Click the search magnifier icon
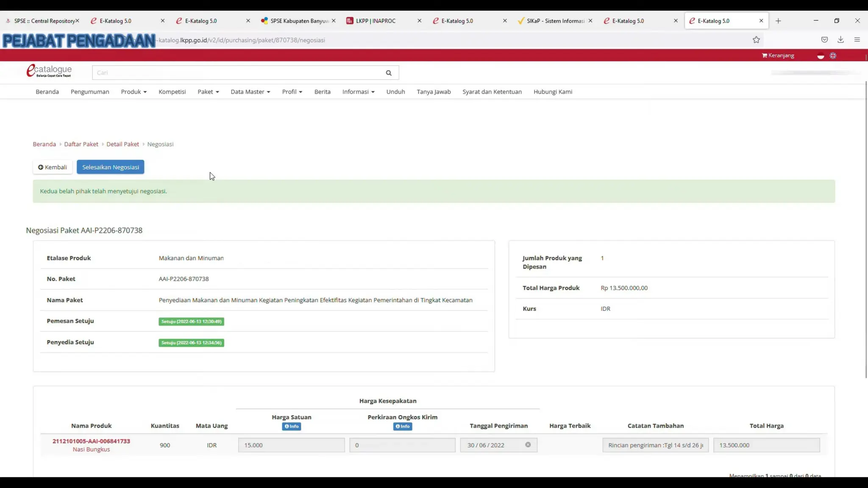This screenshot has width=868, height=488. point(388,73)
